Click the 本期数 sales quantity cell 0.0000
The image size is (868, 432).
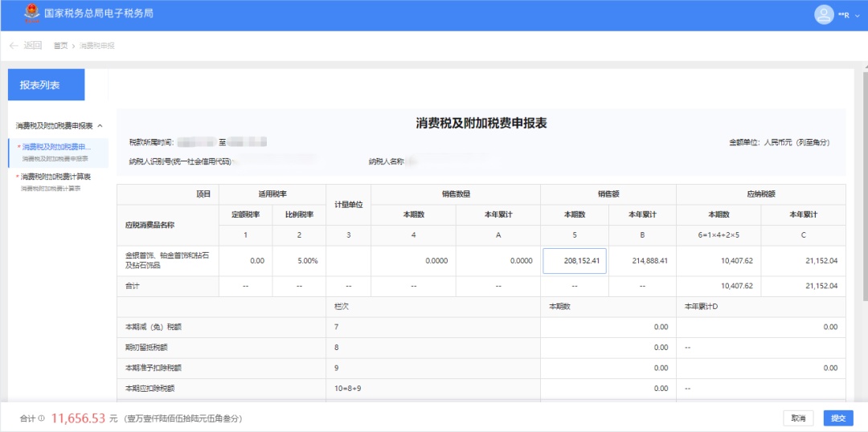coord(413,261)
